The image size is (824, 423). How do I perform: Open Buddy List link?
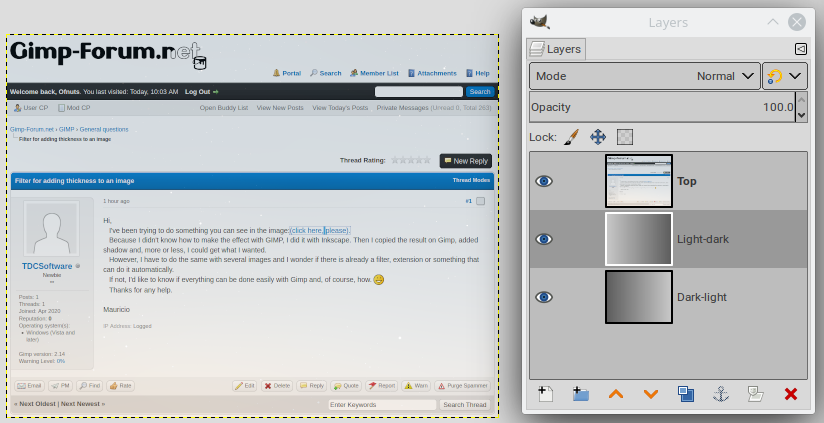point(223,108)
